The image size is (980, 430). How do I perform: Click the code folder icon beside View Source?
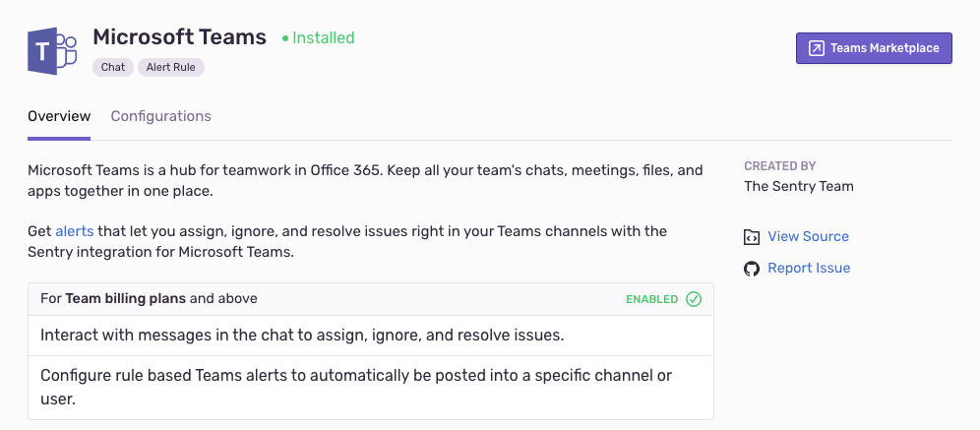click(x=752, y=237)
